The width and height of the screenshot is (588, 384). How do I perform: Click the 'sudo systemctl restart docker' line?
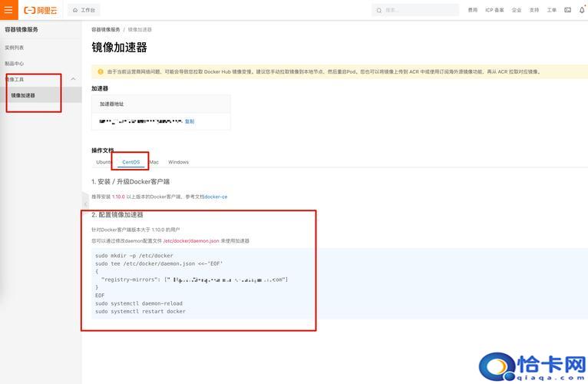click(x=140, y=311)
